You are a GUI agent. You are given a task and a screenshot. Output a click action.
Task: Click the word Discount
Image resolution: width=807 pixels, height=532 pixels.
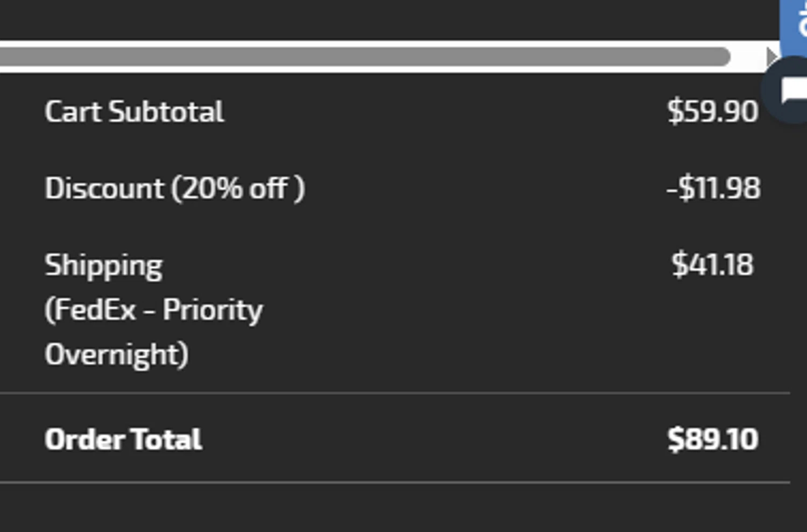104,188
